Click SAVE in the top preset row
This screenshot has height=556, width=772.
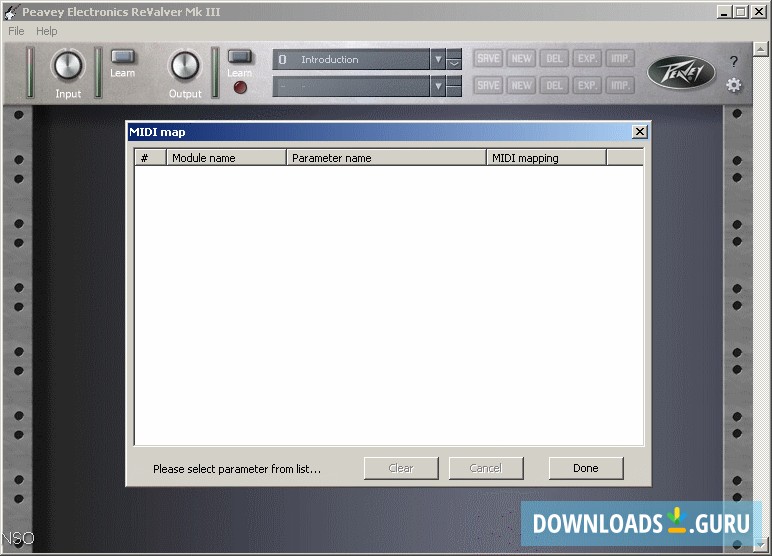488,59
